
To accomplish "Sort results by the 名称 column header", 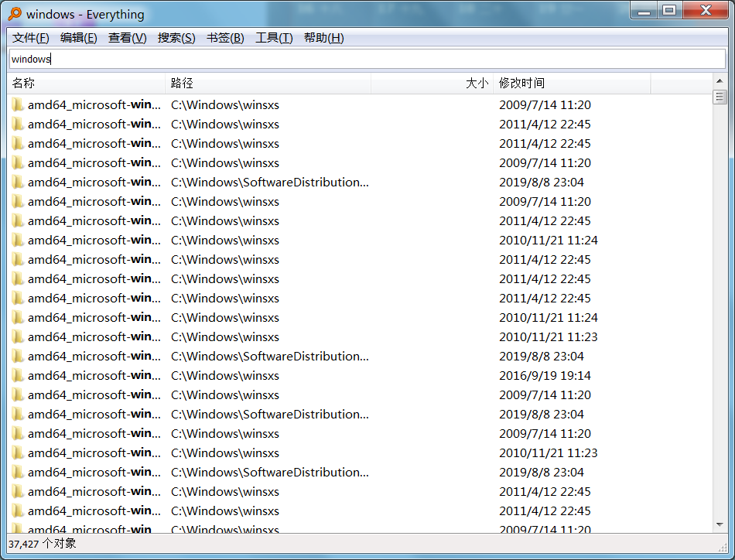I will pyautogui.click(x=86, y=84).
